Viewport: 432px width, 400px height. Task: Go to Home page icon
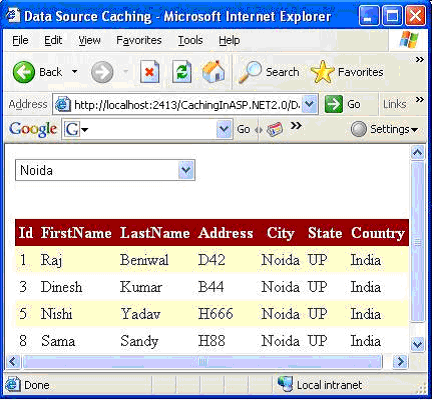click(x=214, y=71)
